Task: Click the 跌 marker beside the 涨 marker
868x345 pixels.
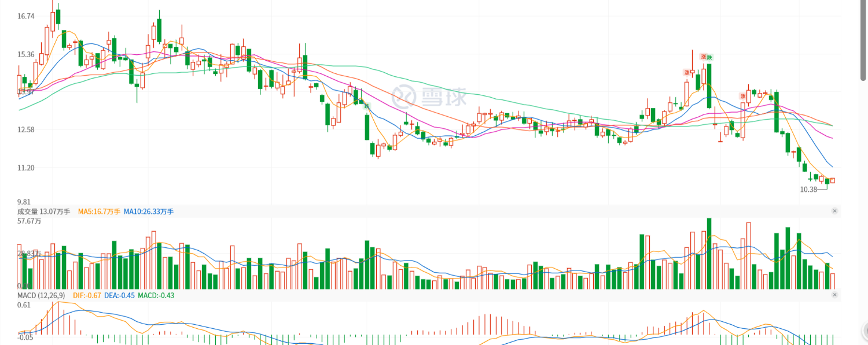Action: pos(710,57)
